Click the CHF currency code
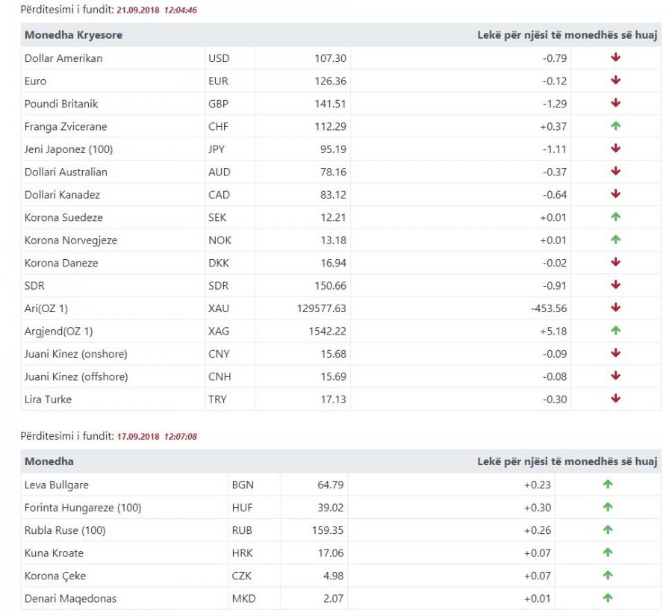 218,126
